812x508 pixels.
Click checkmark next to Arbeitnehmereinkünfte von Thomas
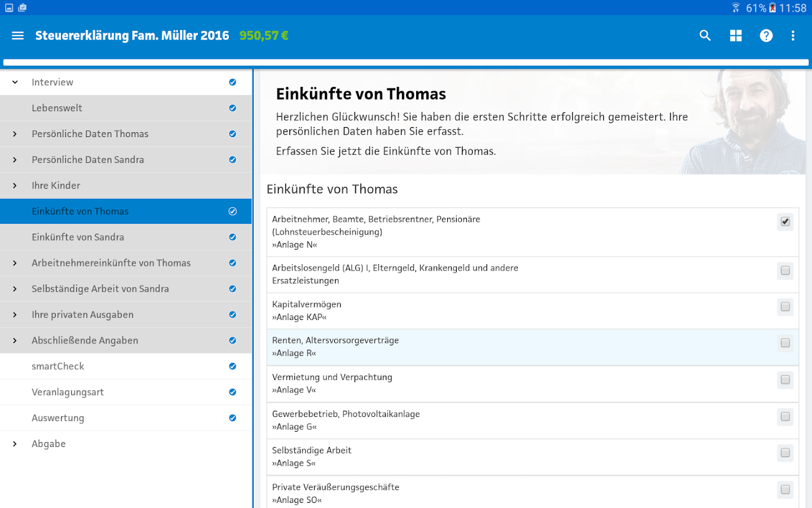(x=232, y=263)
